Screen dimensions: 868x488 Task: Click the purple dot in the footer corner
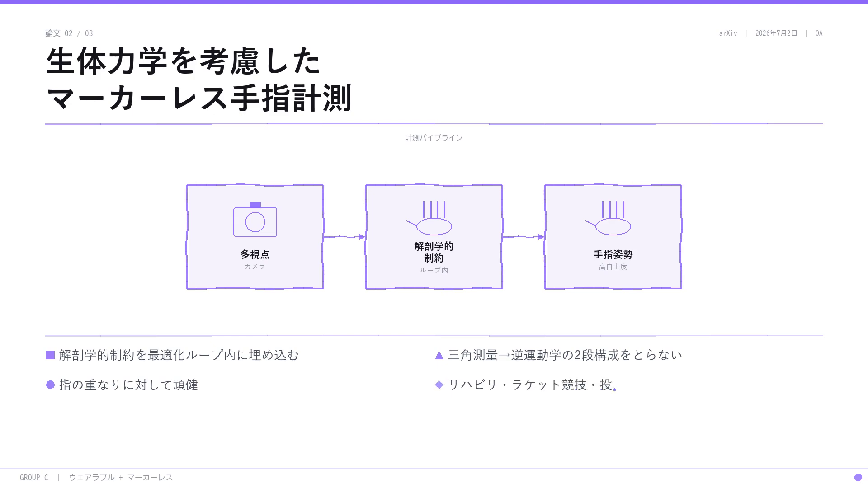858,477
